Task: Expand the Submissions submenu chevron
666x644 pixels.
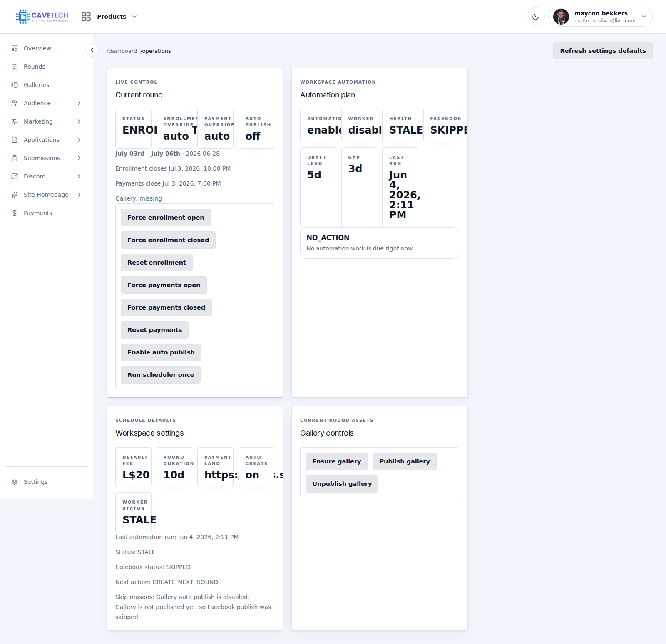Action: pyautogui.click(x=79, y=158)
